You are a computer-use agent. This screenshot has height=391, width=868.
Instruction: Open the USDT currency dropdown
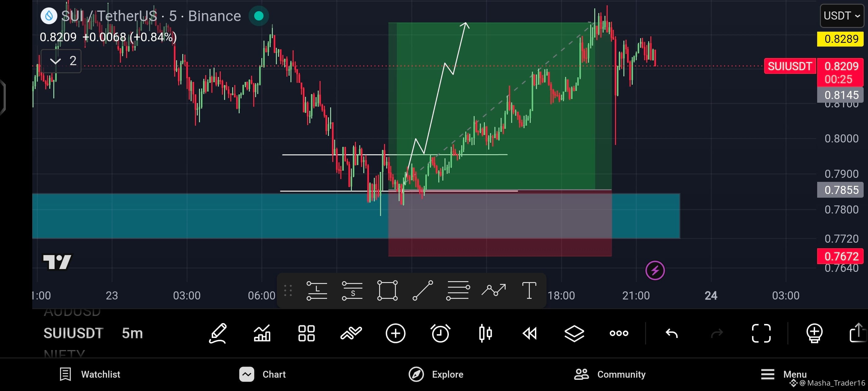click(x=842, y=16)
